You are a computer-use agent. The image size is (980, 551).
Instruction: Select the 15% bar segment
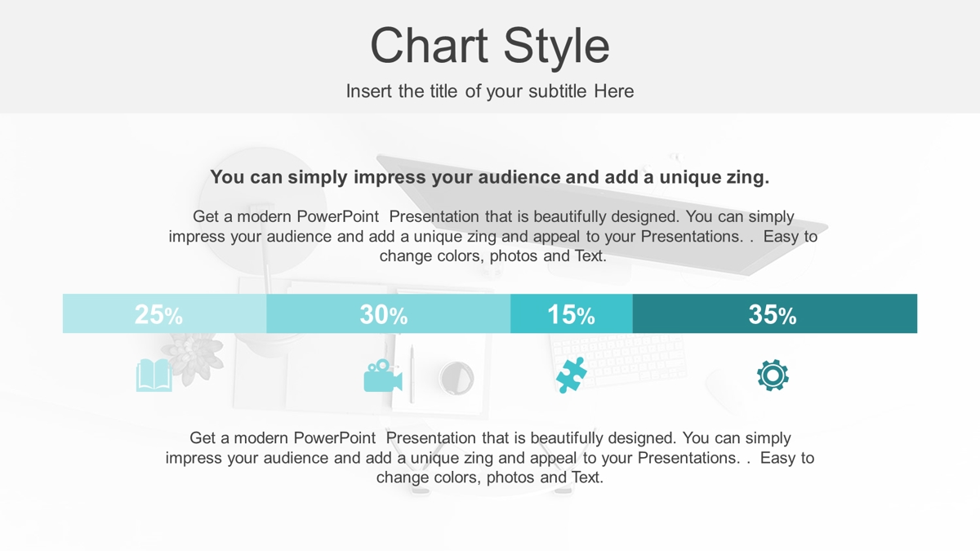(x=572, y=313)
